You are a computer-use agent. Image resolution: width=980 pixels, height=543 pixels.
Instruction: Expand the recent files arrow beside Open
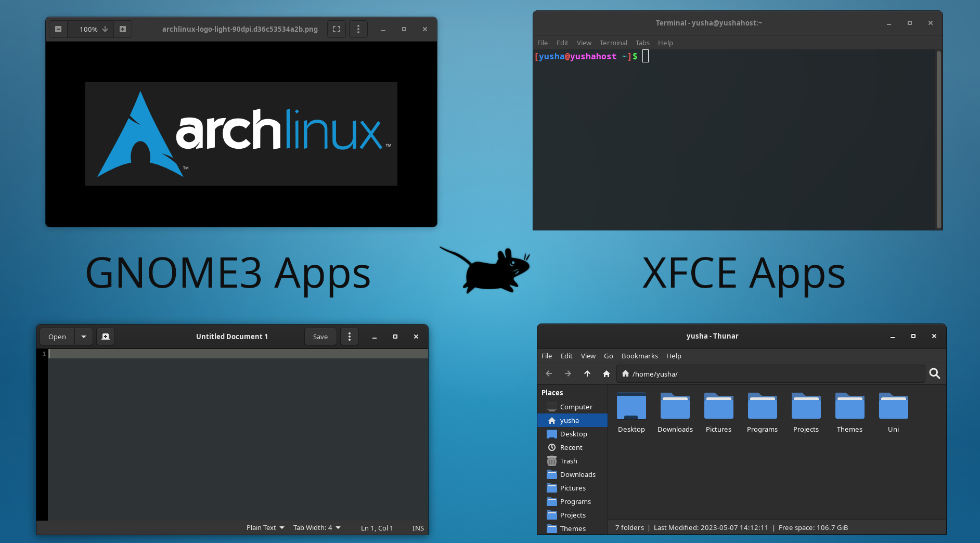coord(84,337)
